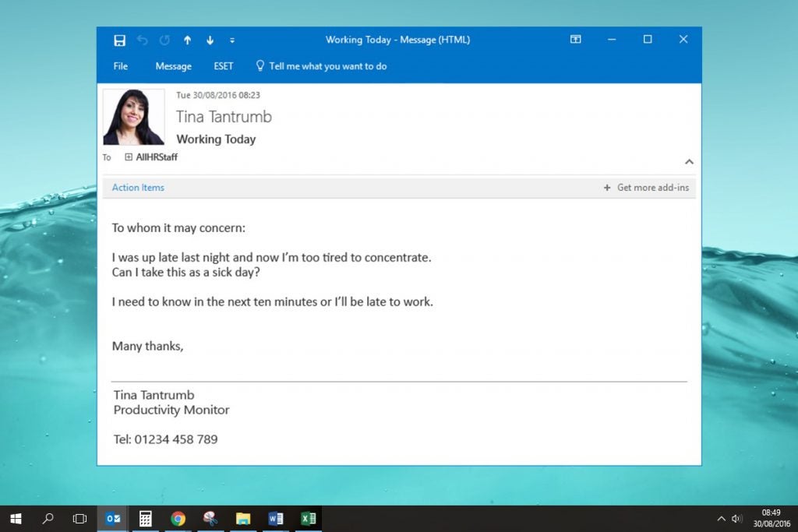798x532 pixels.
Task: Click the subject line Working Today
Action: pyautogui.click(x=216, y=139)
